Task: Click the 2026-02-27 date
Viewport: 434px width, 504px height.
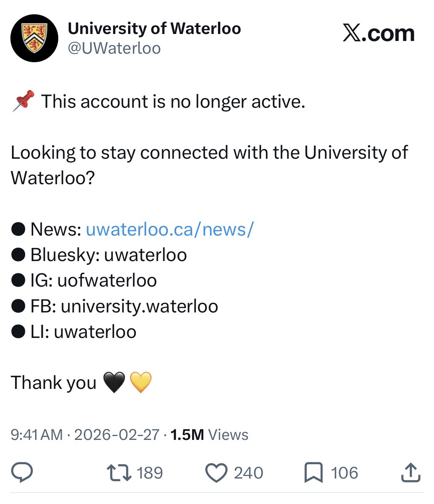Action: coord(117,435)
